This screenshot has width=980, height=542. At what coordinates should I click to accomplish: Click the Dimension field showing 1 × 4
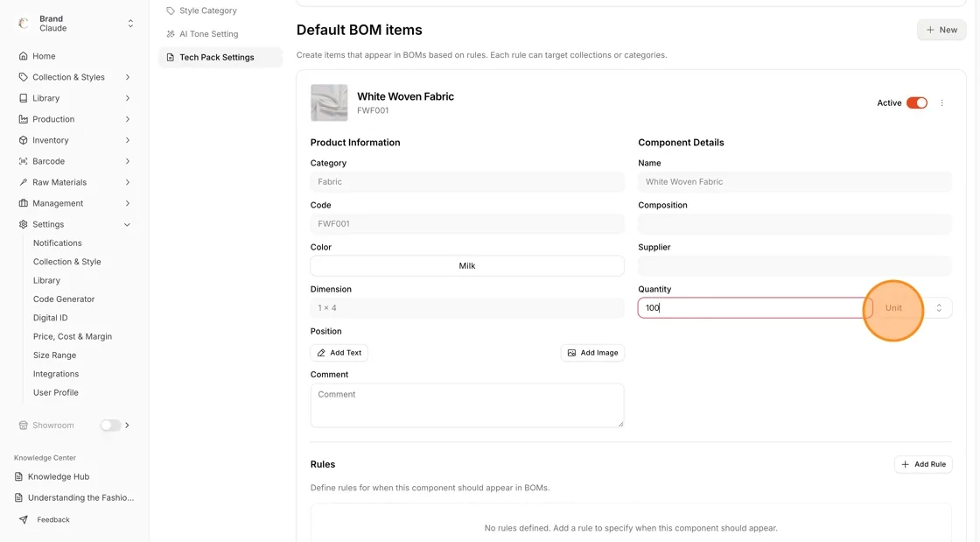click(467, 307)
